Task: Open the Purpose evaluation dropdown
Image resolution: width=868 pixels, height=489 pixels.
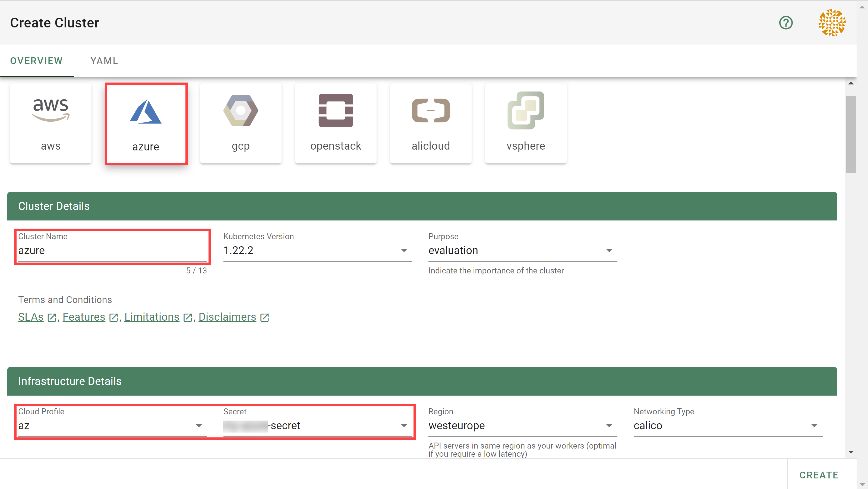Action: [x=522, y=250]
